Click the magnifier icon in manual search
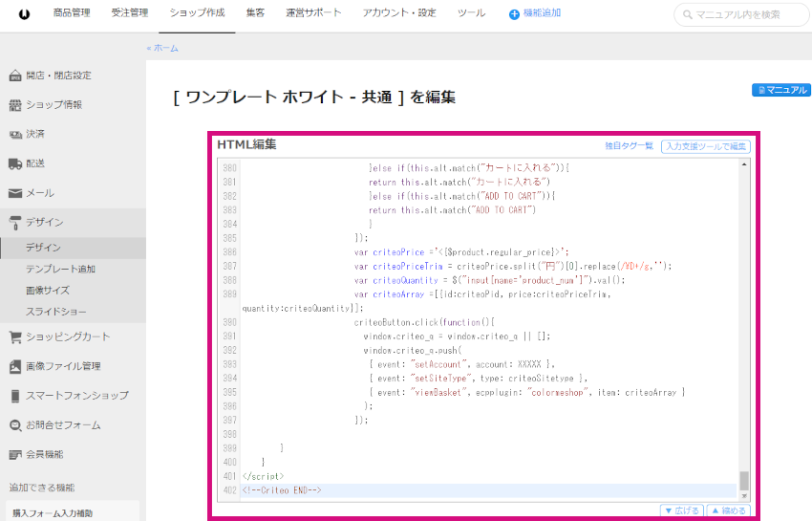The image size is (812, 521). (x=687, y=14)
